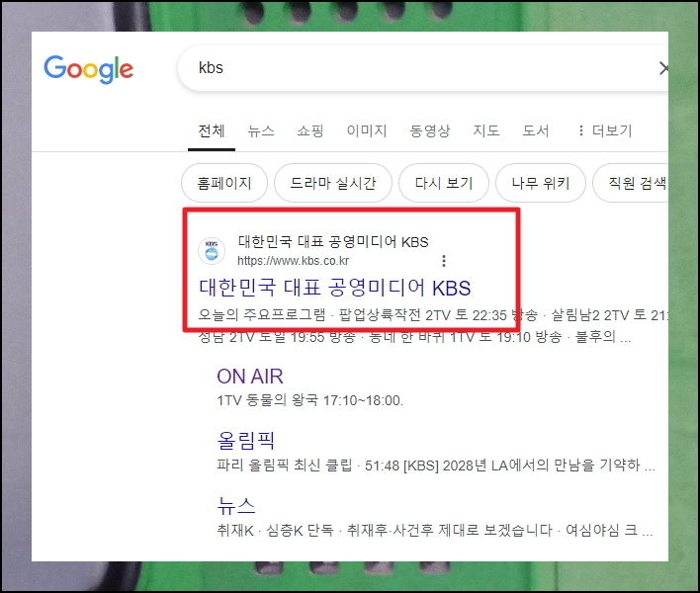Open the 대한민국 대표 공영미디어 KBS headline link
The image size is (700, 593).
[335, 288]
